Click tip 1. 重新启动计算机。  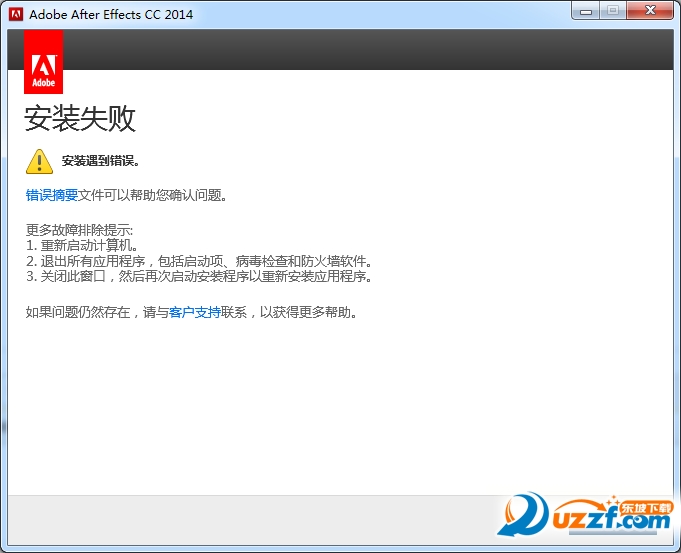[82, 245]
